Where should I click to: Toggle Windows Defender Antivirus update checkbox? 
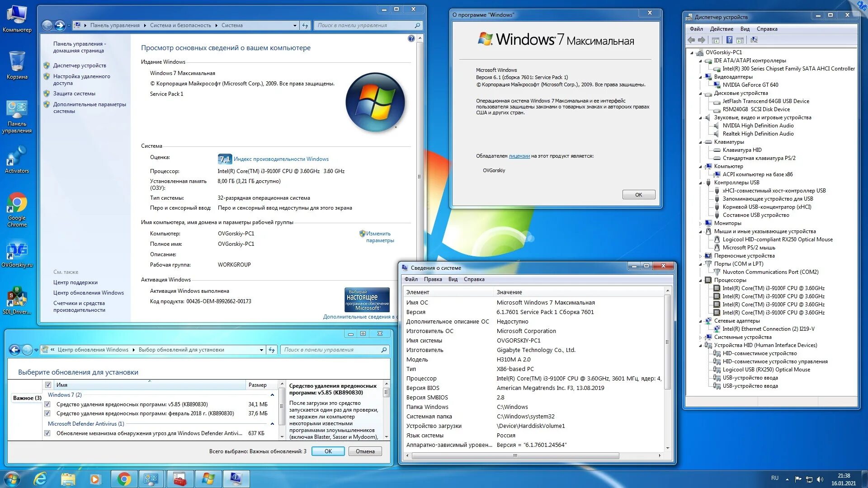[47, 433]
